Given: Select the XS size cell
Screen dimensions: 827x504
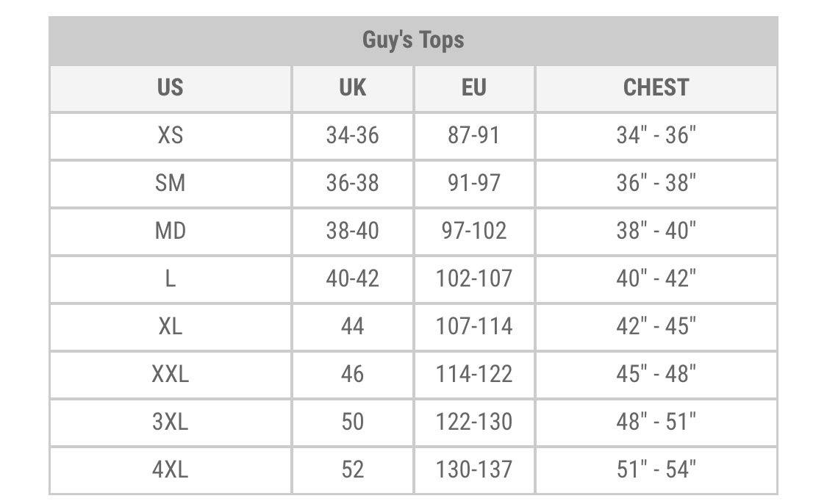Looking at the screenshot, I should point(170,135).
